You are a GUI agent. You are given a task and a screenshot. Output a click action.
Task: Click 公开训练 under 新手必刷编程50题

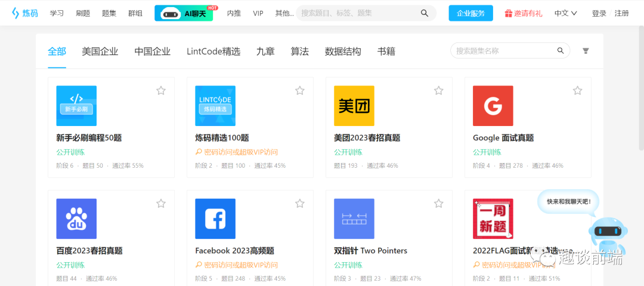tap(70, 152)
